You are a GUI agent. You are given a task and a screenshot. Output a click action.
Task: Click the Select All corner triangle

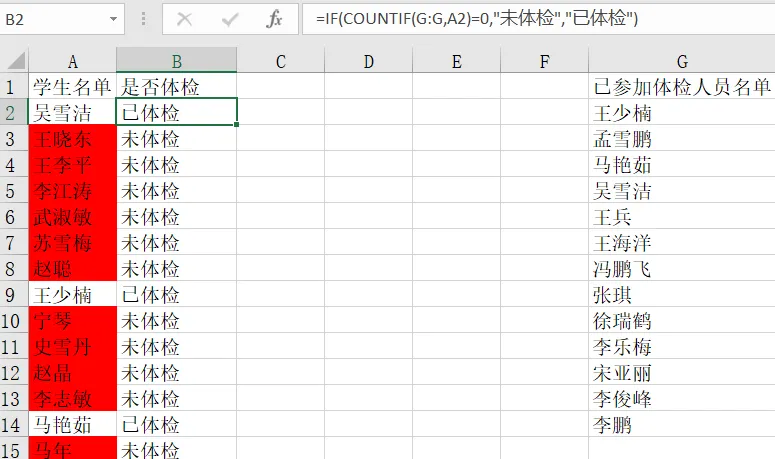pyautogui.click(x=14, y=62)
